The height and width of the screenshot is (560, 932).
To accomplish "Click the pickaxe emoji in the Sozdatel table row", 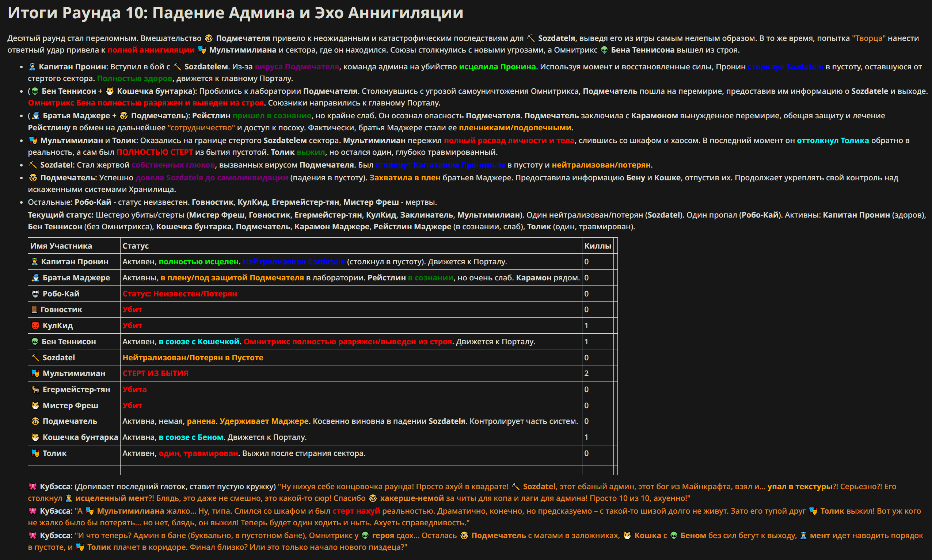I will (x=35, y=357).
